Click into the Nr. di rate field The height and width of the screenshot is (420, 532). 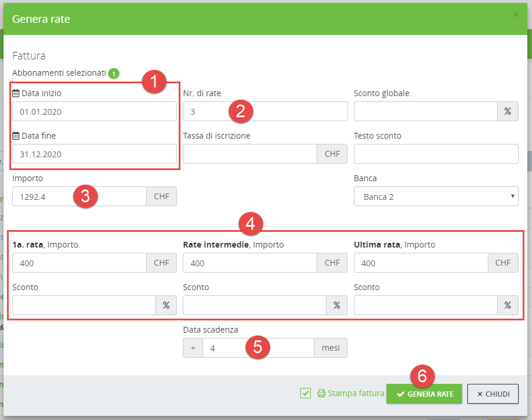coord(265,112)
